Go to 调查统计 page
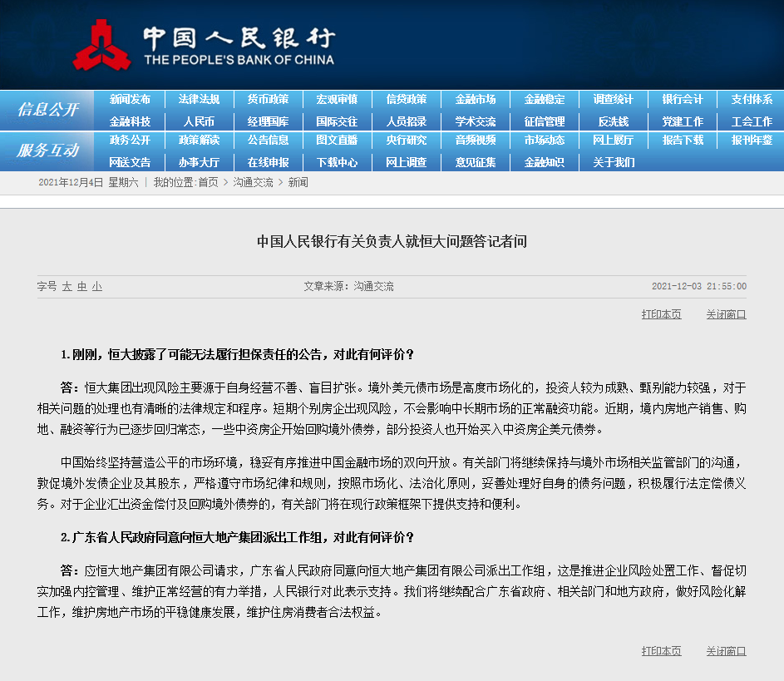Viewport: 784px width, 681px height. click(x=614, y=99)
